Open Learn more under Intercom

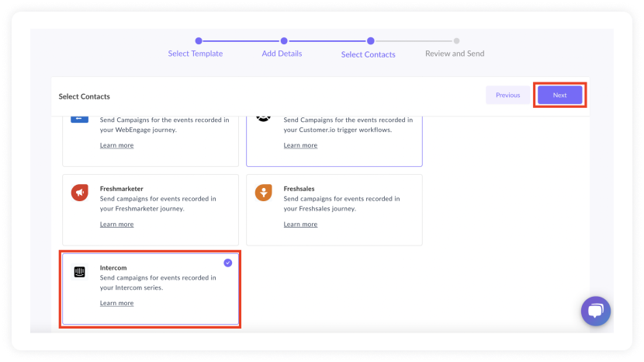(x=116, y=303)
